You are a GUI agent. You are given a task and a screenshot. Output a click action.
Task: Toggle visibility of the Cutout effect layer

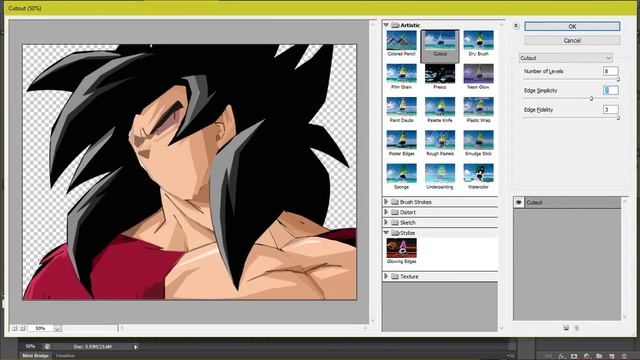[518, 202]
